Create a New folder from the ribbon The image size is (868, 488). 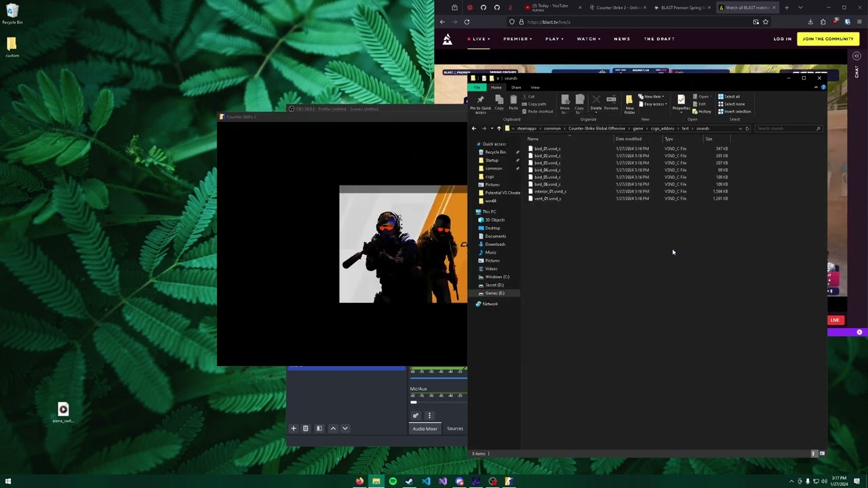click(x=629, y=104)
